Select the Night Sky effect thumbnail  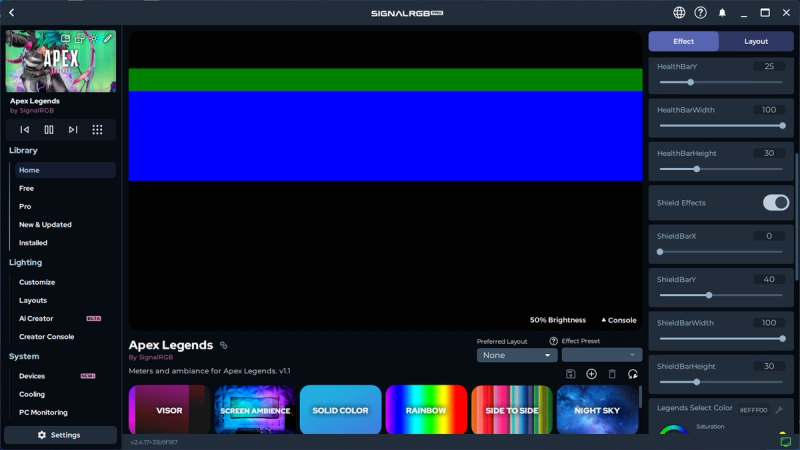point(597,410)
